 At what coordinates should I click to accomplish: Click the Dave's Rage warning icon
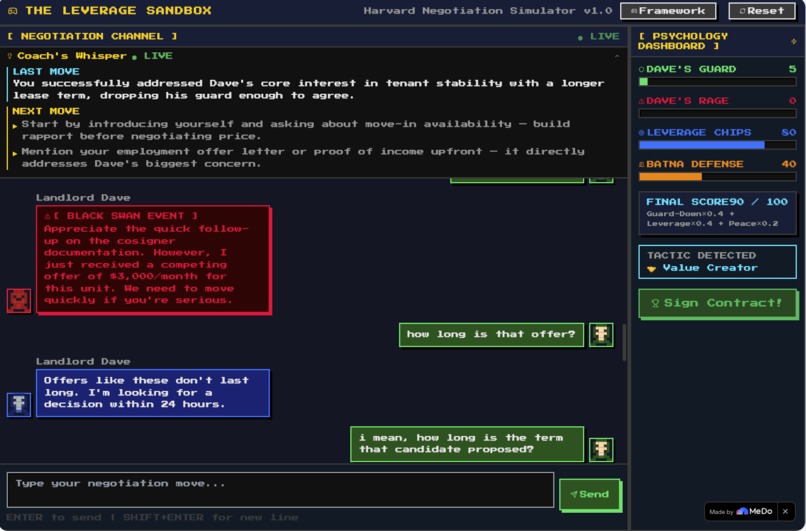click(641, 101)
